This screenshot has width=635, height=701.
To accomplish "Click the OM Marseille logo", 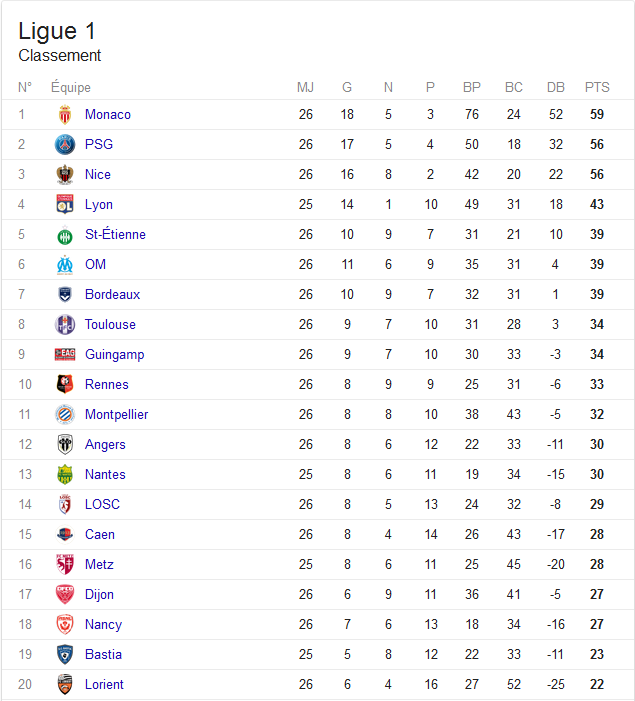I will (65, 265).
